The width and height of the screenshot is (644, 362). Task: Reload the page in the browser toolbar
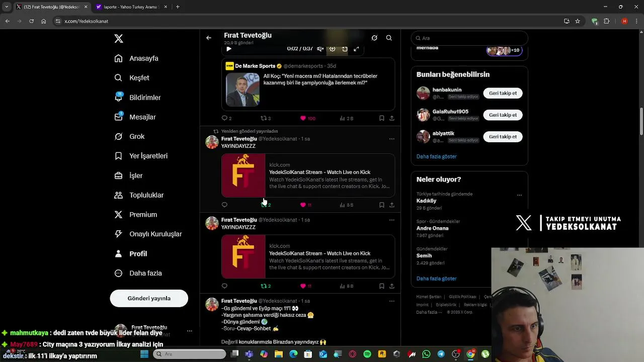(x=31, y=21)
